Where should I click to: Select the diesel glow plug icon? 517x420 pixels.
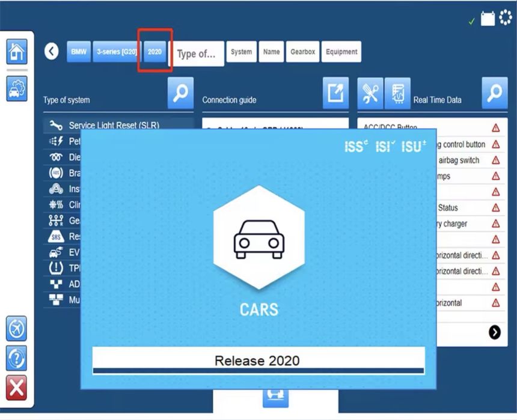[56, 157]
